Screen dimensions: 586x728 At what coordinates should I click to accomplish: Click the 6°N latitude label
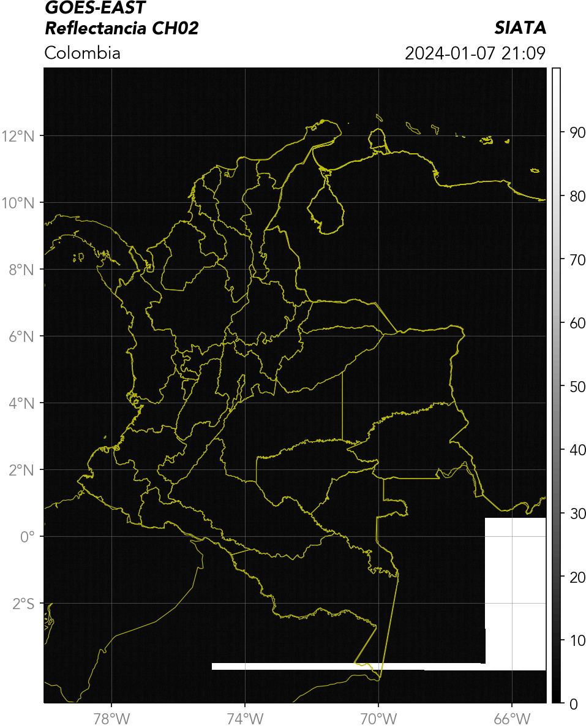[x=21, y=336]
